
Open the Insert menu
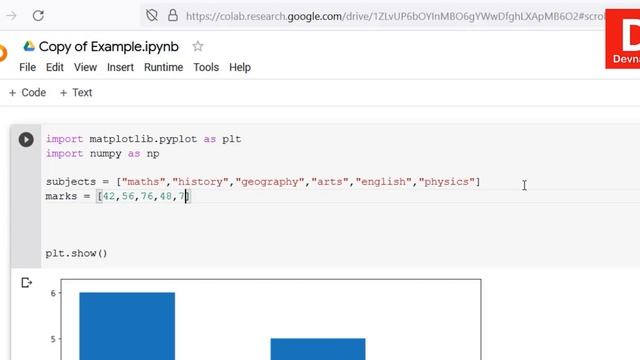click(120, 67)
